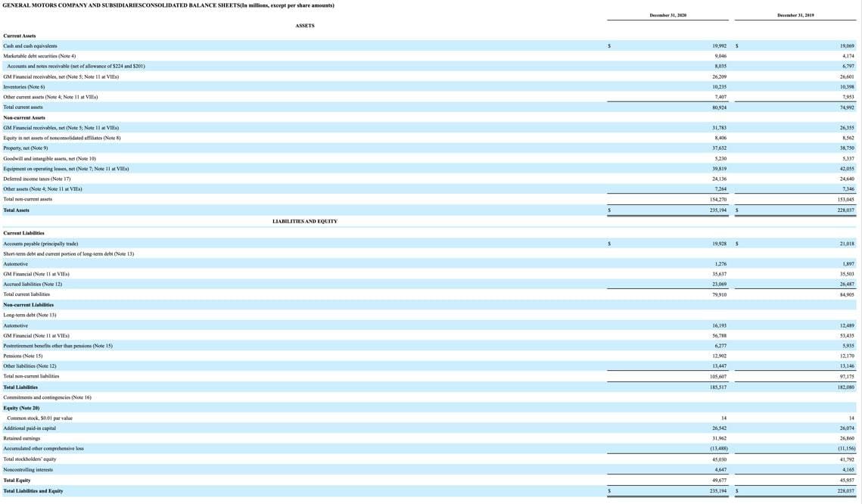
Task: Click total liabilities value 185,517
Action: coord(718,387)
